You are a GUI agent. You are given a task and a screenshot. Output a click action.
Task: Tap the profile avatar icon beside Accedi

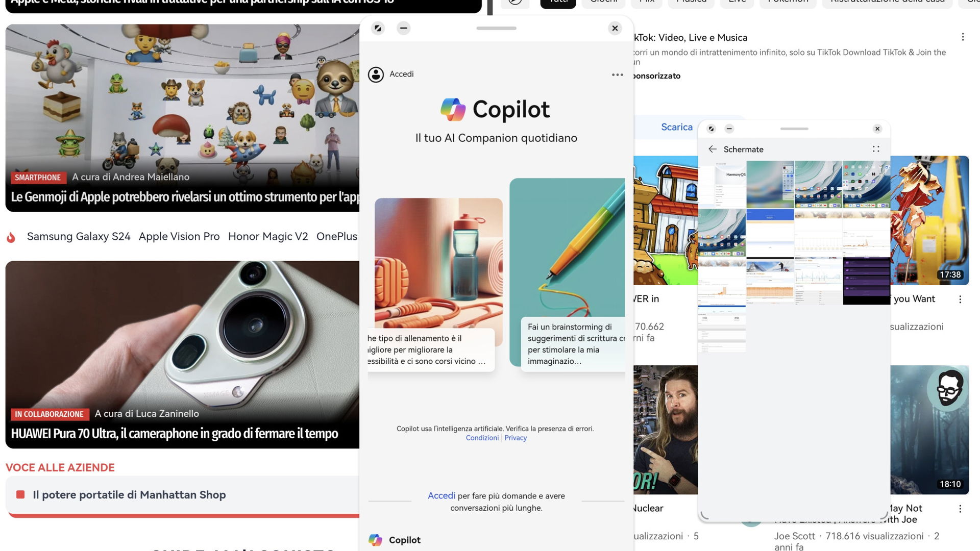tap(376, 74)
